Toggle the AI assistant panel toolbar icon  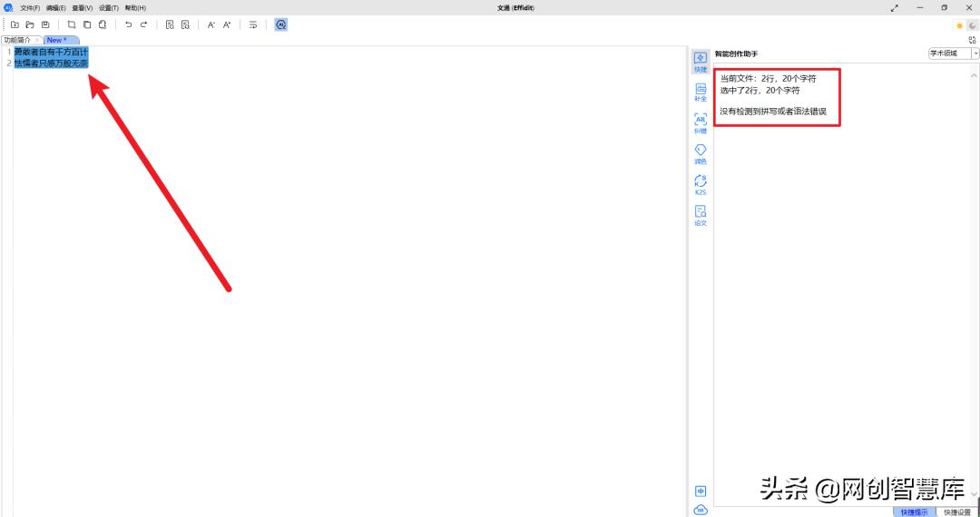(281, 25)
